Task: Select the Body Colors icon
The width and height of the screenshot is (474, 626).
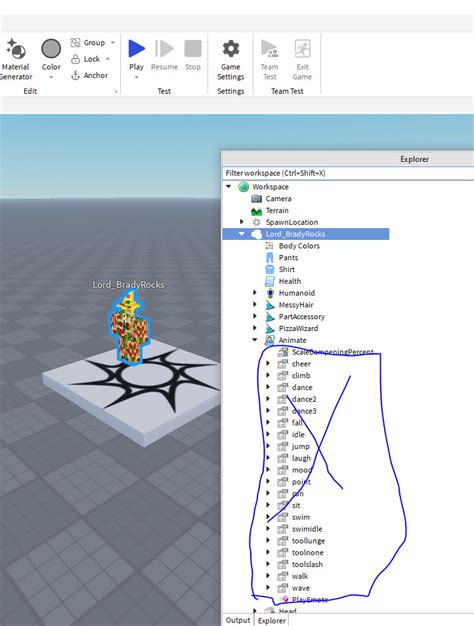Action: click(270, 246)
